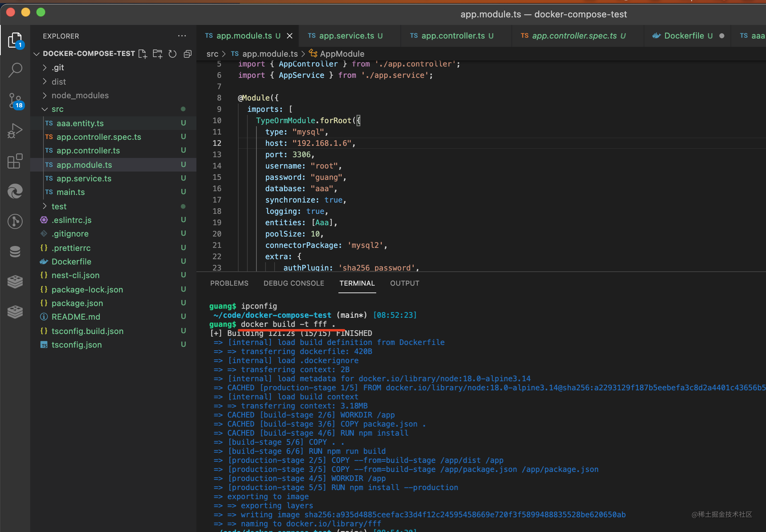Expand the node_modules folder
Viewport: 766px width, 532px height.
(x=80, y=96)
